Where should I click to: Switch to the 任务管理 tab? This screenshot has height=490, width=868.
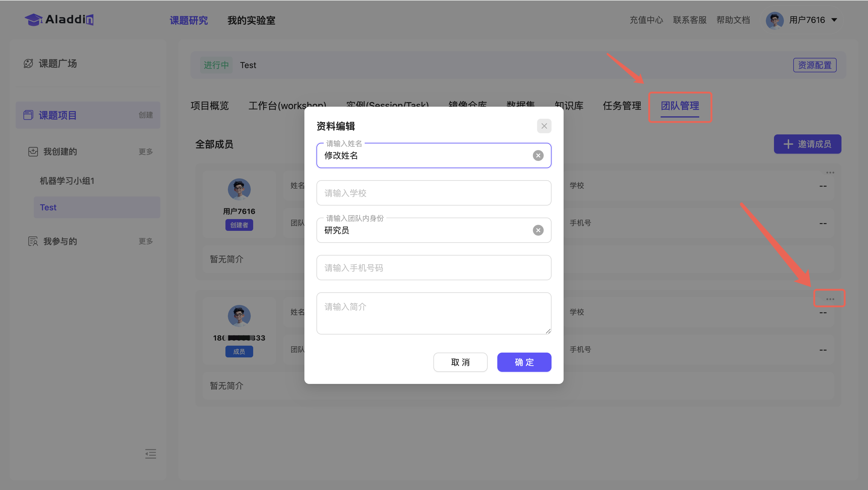click(x=621, y=106)
